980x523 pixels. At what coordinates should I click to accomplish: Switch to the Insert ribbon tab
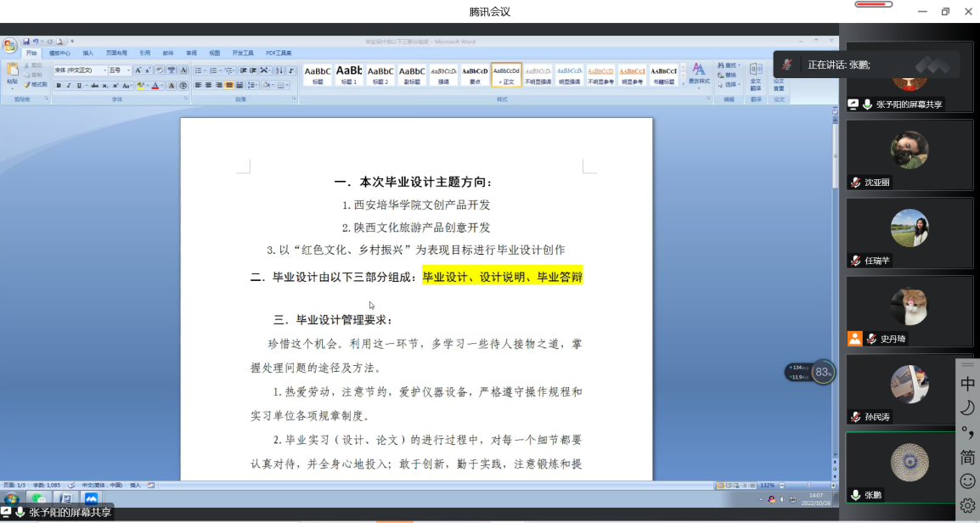88,53
